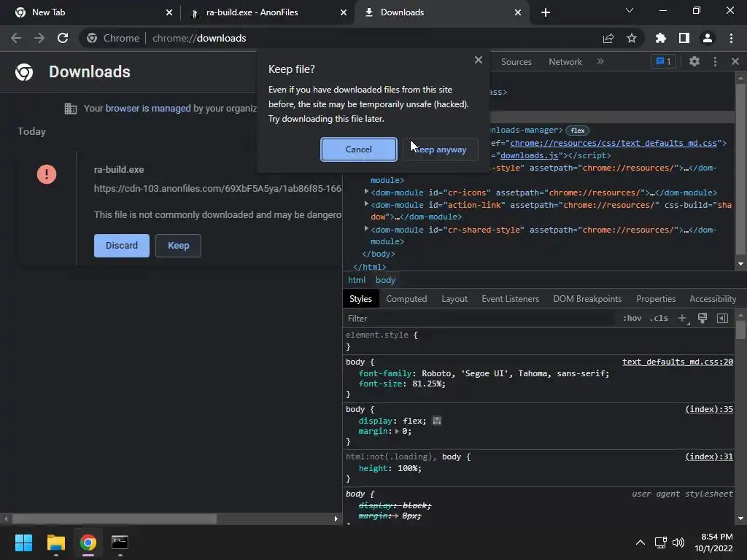
Task: Open the Chrome three-dot menu
Action: coord(731,38)
